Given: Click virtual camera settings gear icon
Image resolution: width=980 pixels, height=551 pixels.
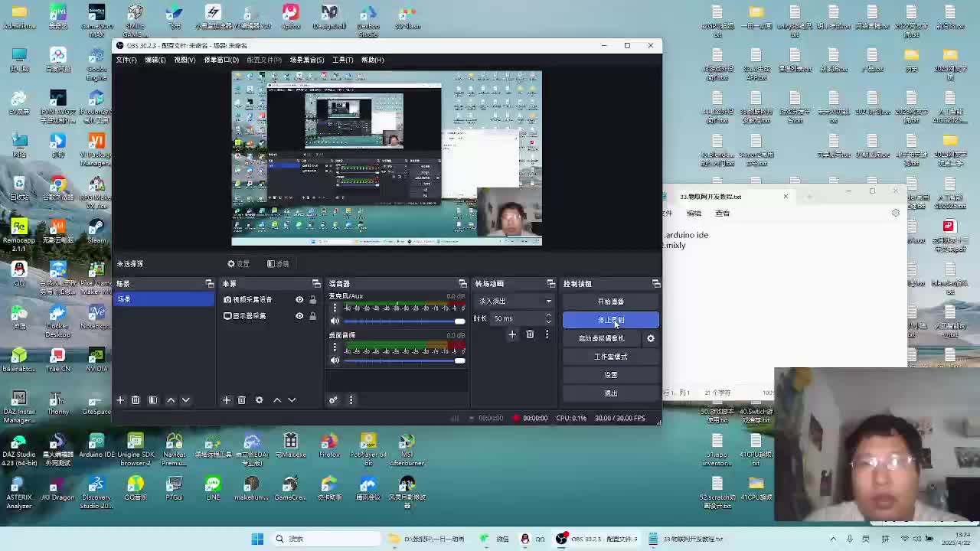Looking at the screenshot, I should [x=651, y=338].
